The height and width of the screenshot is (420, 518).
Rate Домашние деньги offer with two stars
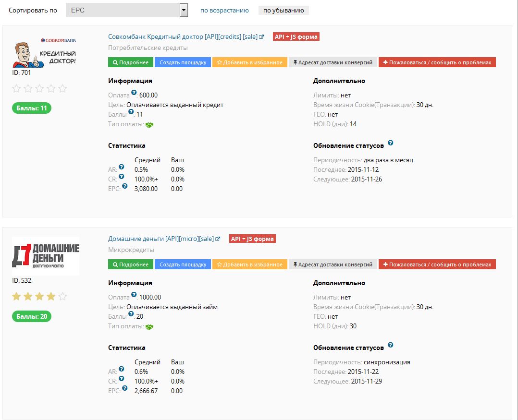(x=28, y=296)
